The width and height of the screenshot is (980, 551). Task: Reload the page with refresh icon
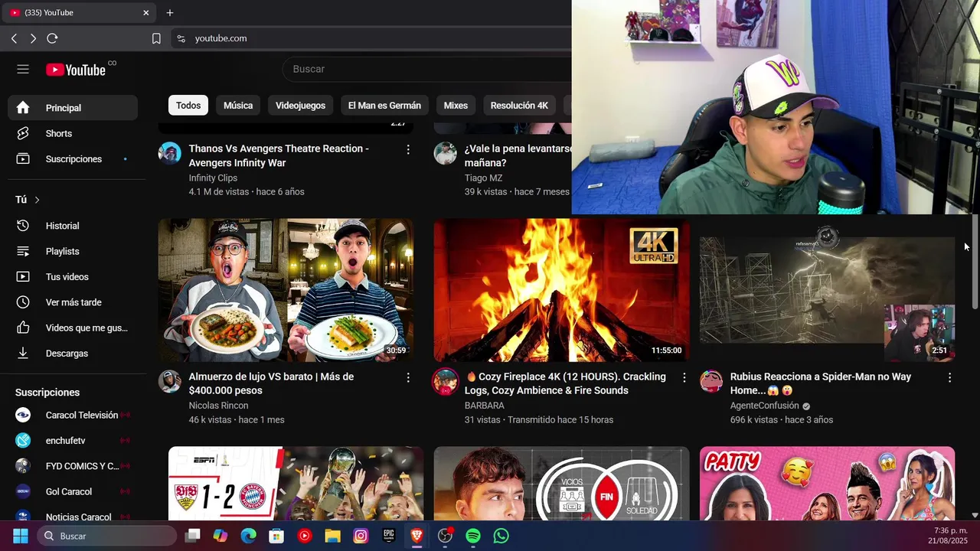point(52,38)
